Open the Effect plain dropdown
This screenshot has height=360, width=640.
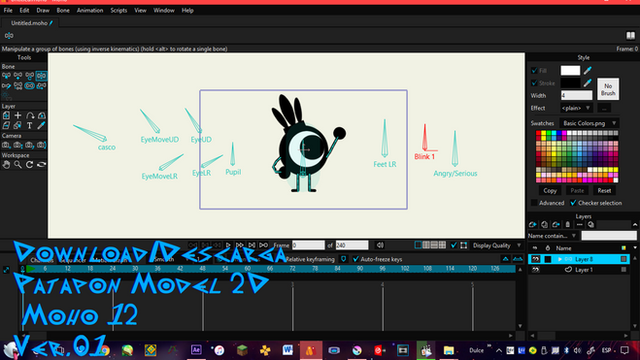pos(576,108)
